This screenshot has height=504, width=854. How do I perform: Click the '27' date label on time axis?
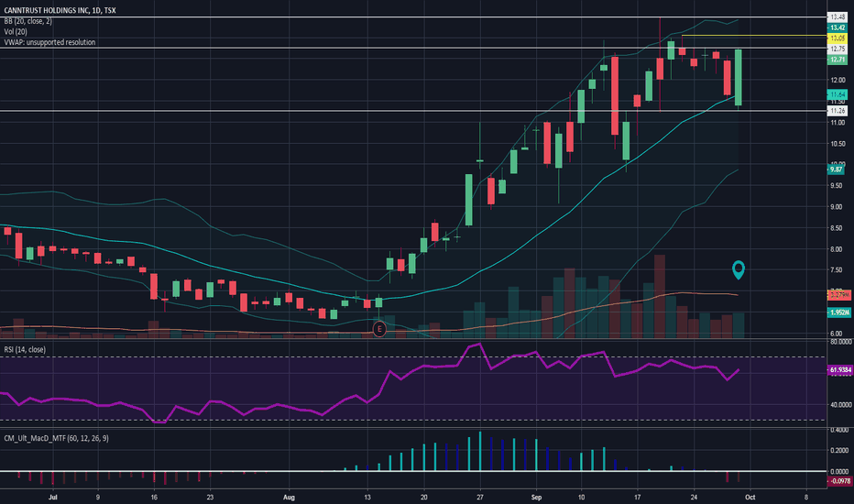point(480,497)
